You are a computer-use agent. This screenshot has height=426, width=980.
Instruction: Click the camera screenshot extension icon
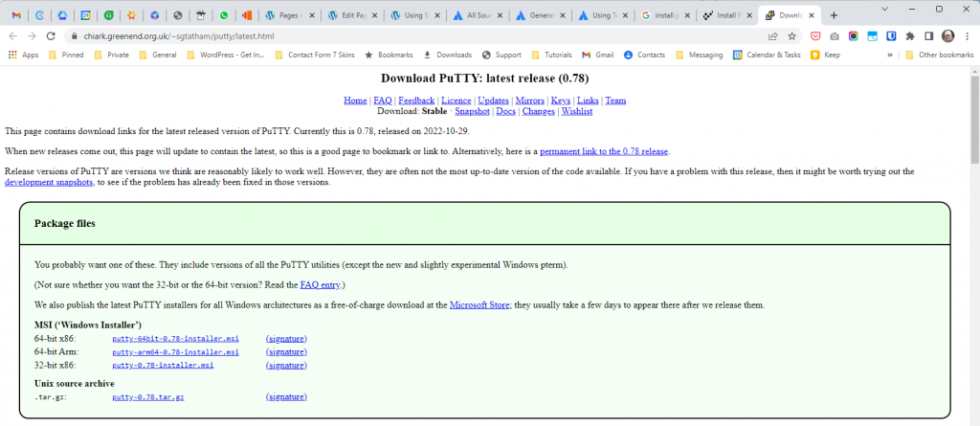coord(835,35)
